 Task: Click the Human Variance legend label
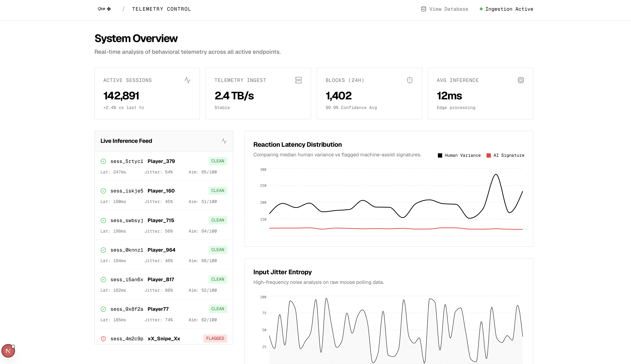point(462,155)
